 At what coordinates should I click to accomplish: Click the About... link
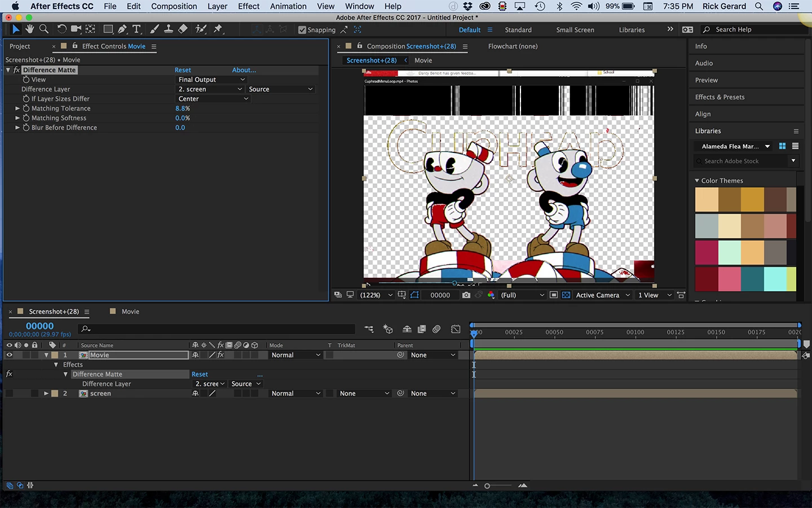click(244, 70)
